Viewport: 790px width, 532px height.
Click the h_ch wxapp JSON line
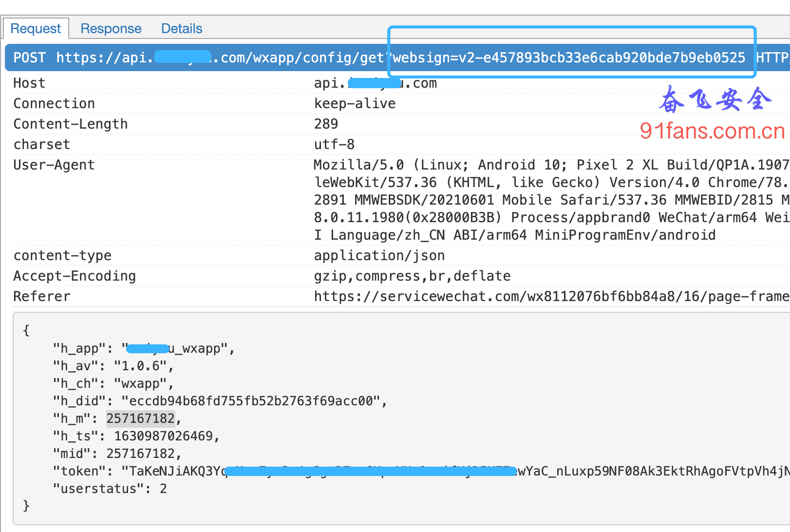[x=113, y=384]
